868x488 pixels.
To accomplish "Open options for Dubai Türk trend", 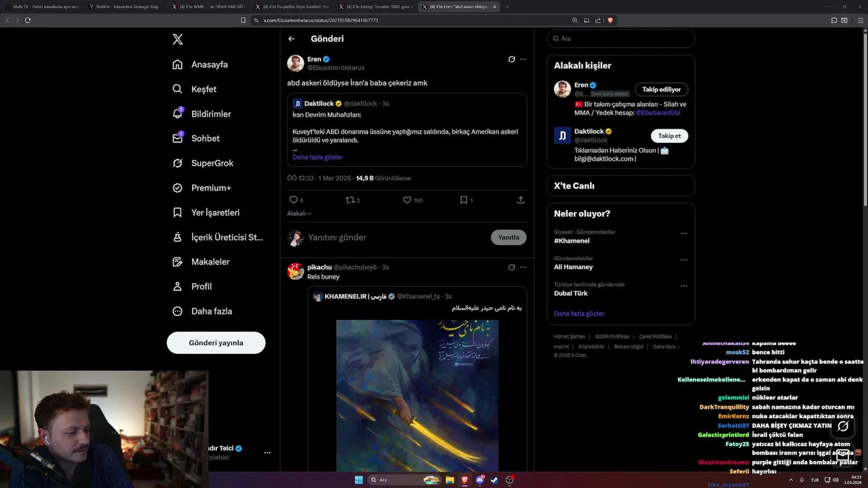I will coord(684,286).
